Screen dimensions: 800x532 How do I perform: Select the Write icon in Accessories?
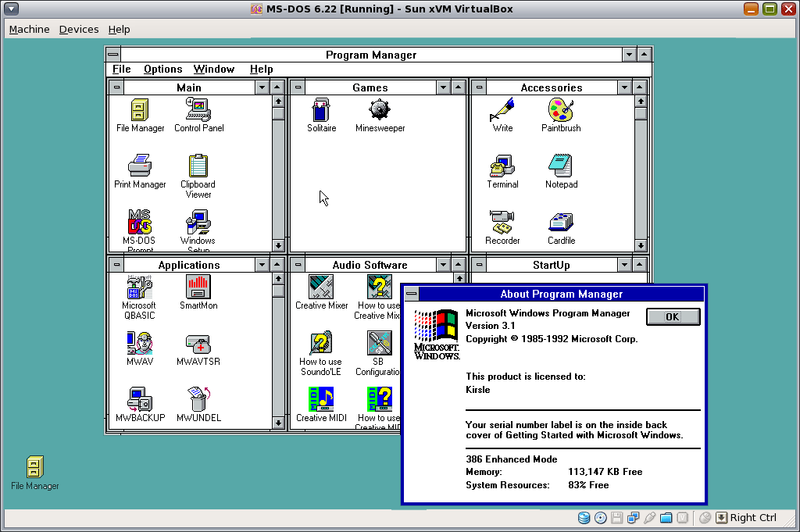point(503,115)
